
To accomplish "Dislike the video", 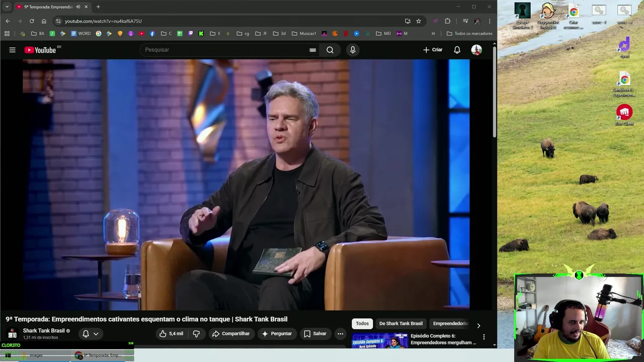I will click(x=196, y=333).
